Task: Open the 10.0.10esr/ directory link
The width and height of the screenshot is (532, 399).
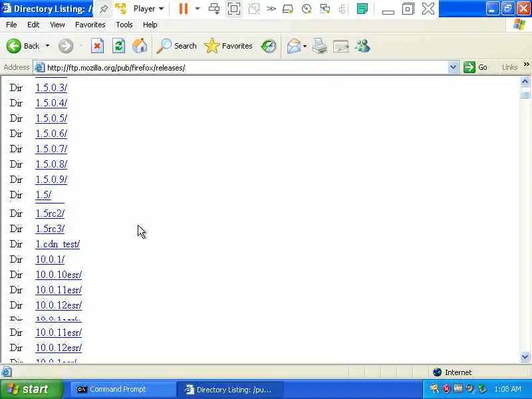Action: click(x=59, y=275)
